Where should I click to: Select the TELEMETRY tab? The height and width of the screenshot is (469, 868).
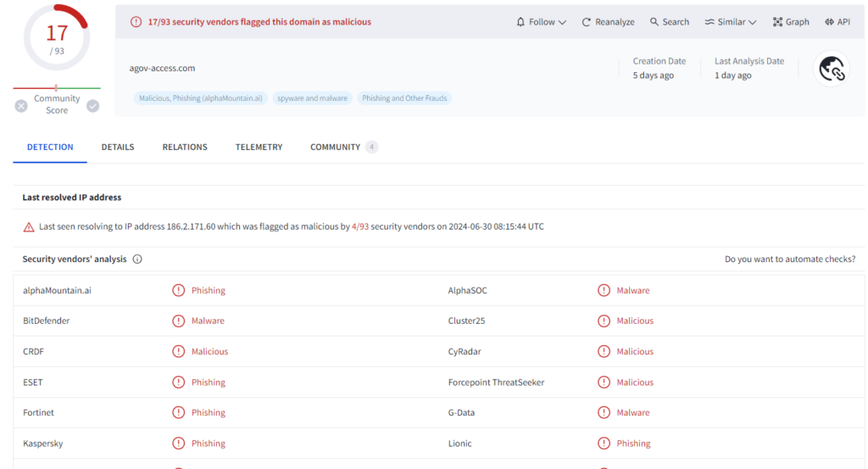[259, 148]
